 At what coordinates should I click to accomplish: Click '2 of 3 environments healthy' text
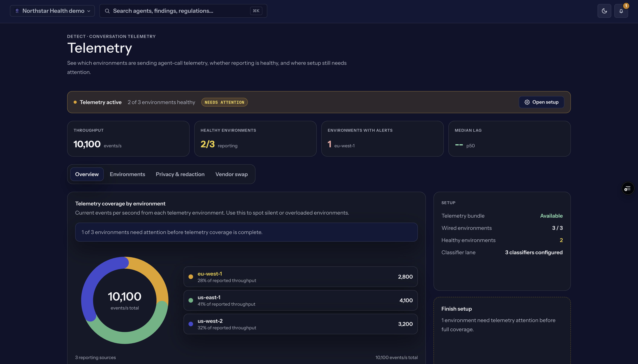coord(161,102)
